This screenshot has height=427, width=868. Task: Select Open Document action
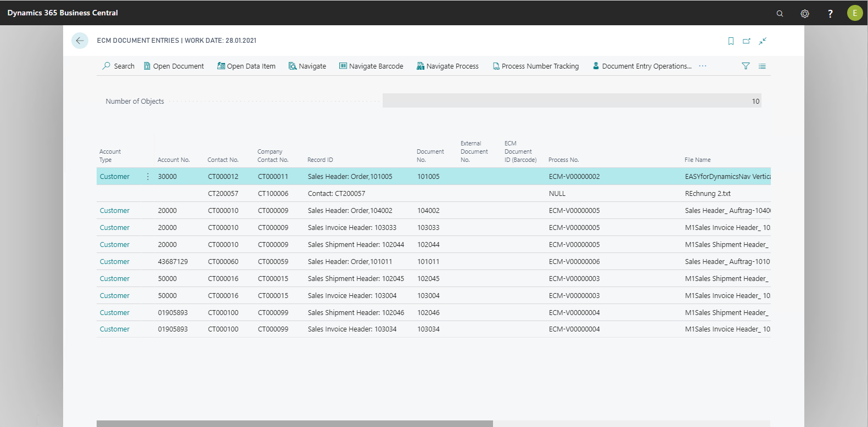(173, 66)
